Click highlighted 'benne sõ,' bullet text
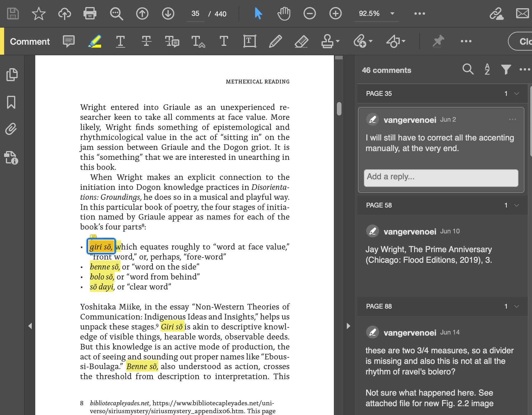Image resolution: width=532 pixels, height=415 pixels. pyautogui.click(x=105, y=267)
